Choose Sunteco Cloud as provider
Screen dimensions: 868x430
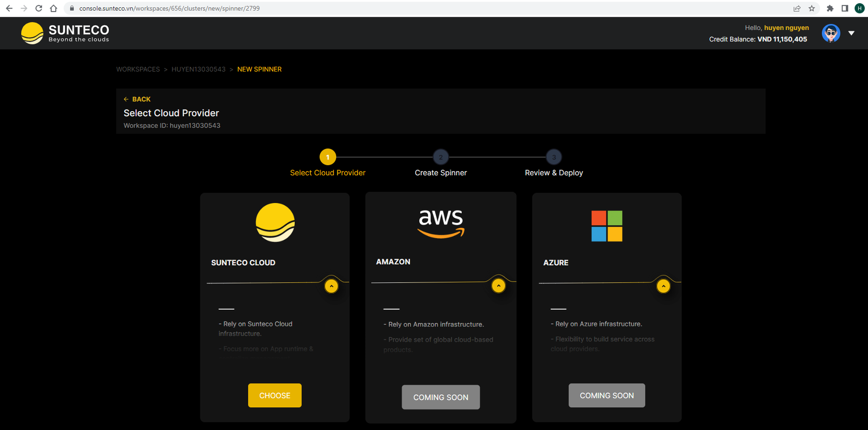coord(275,395)
